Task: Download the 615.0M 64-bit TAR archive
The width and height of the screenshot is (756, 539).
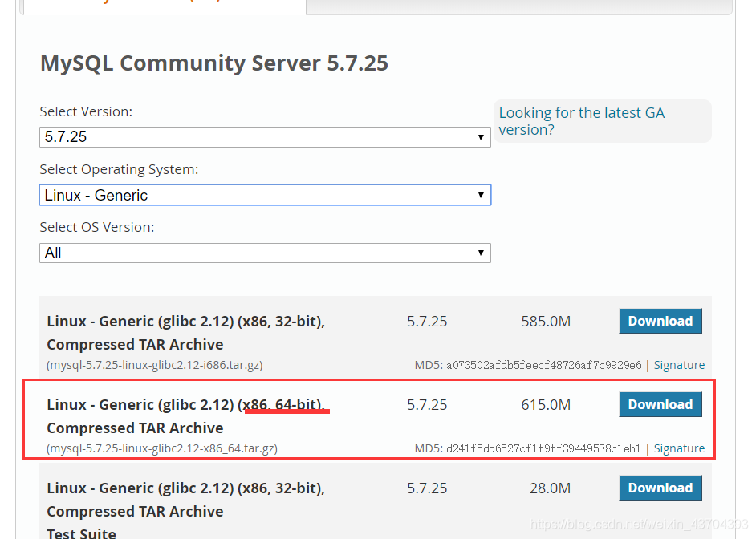Action: tap(660, 404)
